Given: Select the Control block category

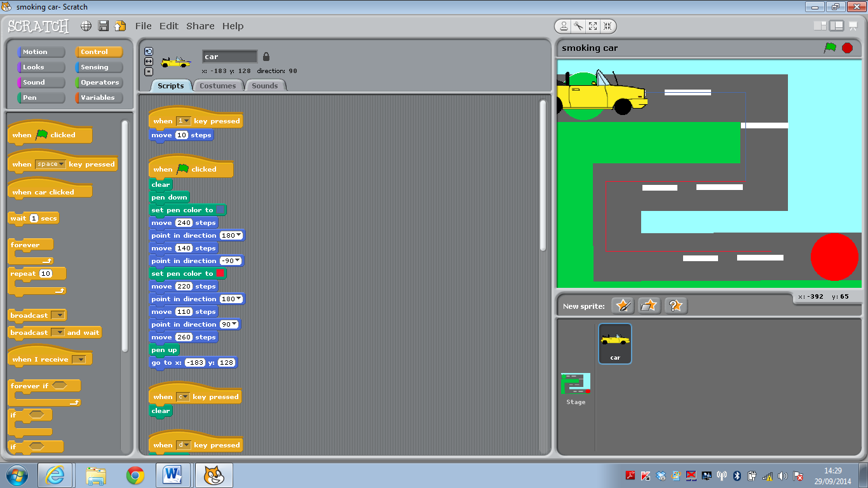Looking at the screenshot, I should [99, 52].
